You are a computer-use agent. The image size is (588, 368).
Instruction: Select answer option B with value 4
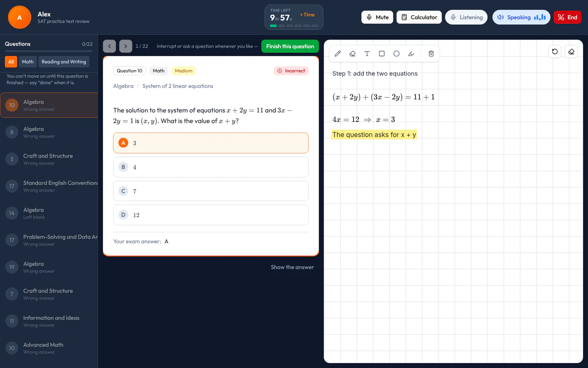point(211,167)
